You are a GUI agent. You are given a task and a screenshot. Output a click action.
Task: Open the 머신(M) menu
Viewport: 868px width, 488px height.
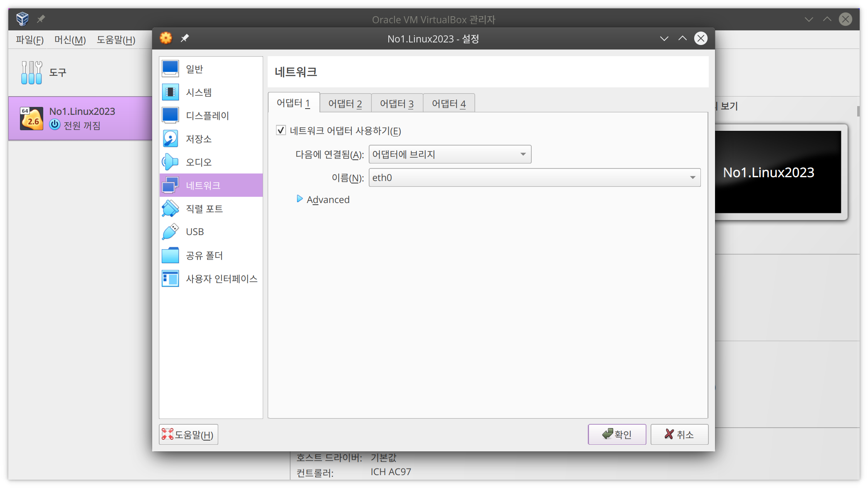pos(70,40)
